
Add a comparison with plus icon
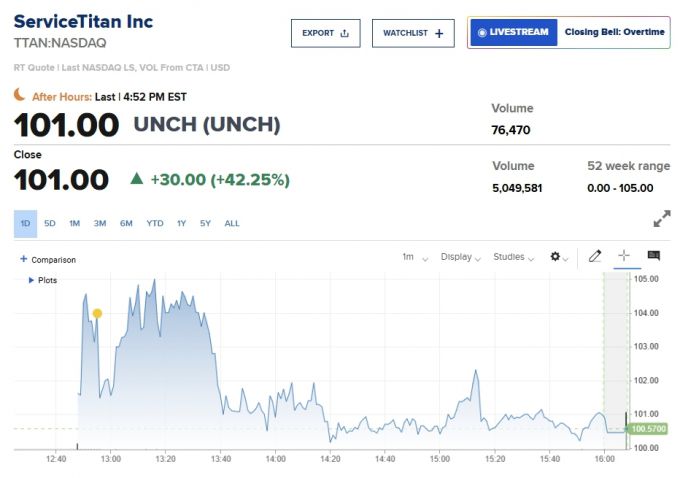[x=47, y=260]
